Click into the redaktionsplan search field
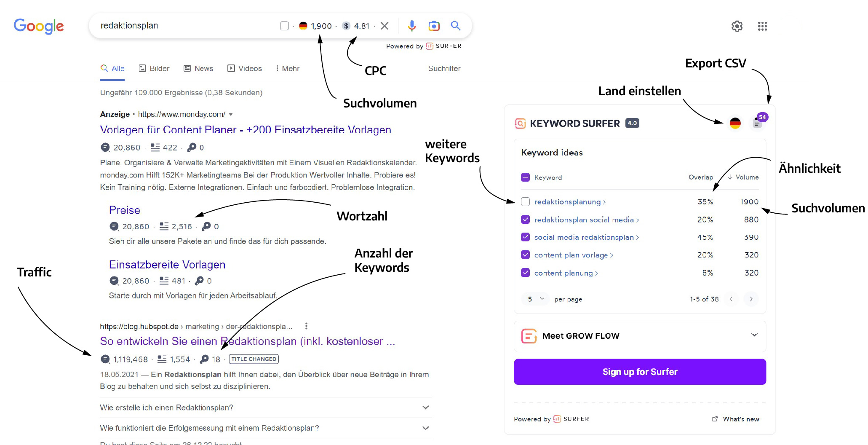 click(185, 25)
